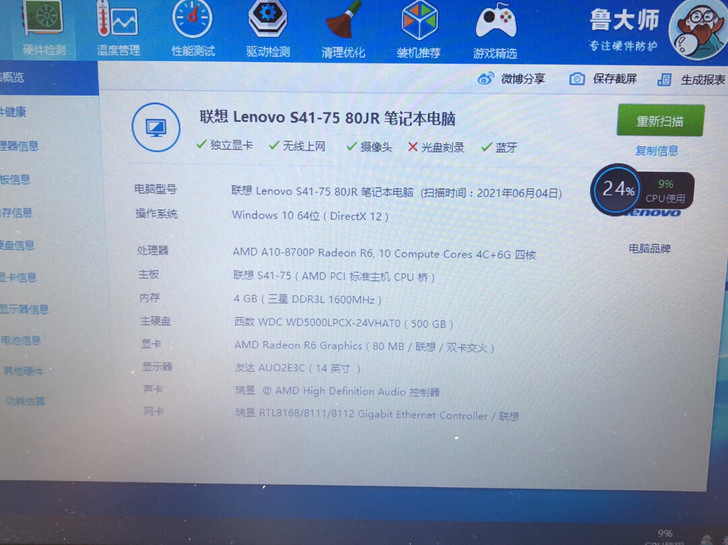Select 内存信息 in the sidebar
728x545 pixels.
click(16, 213)
